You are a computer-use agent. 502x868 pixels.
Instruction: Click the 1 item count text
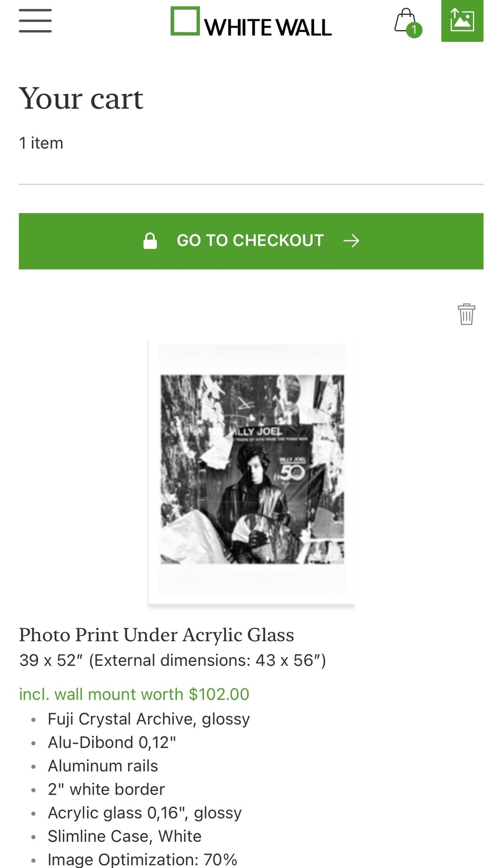click(41, 143)
